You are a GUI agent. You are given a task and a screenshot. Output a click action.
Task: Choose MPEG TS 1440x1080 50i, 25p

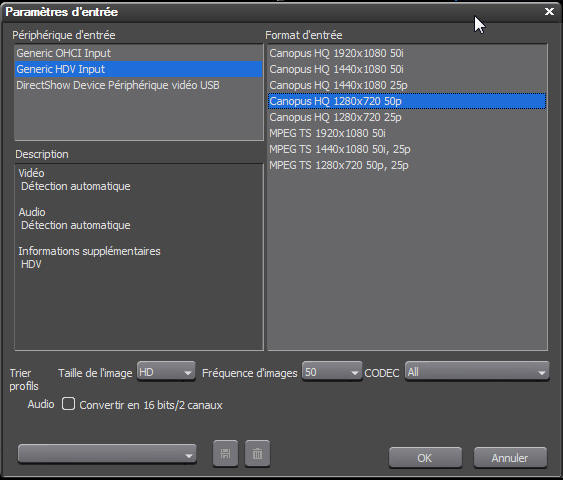point(407,149)
